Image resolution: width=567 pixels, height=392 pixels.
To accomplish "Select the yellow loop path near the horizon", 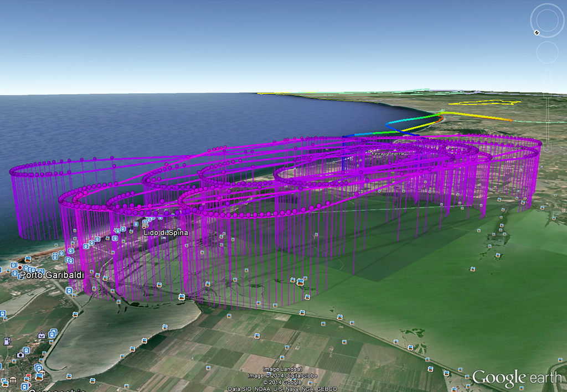I will coord(484,102).
